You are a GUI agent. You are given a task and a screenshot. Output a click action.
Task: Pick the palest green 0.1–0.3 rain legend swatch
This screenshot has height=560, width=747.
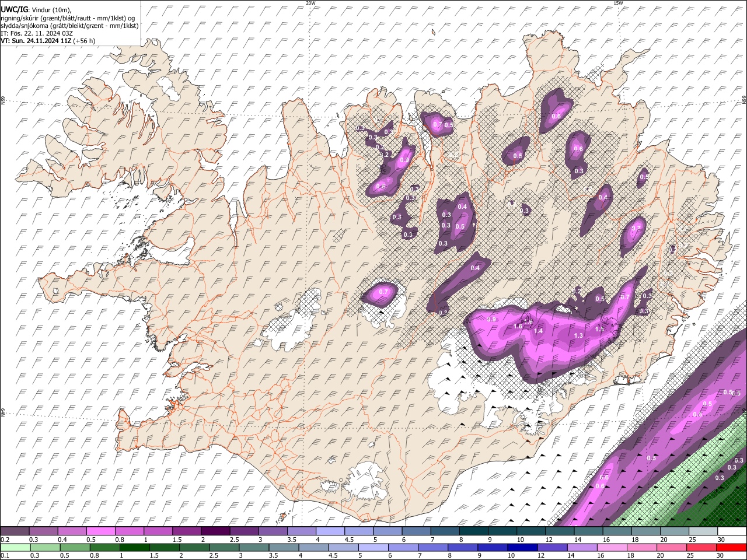coord(15,547)
